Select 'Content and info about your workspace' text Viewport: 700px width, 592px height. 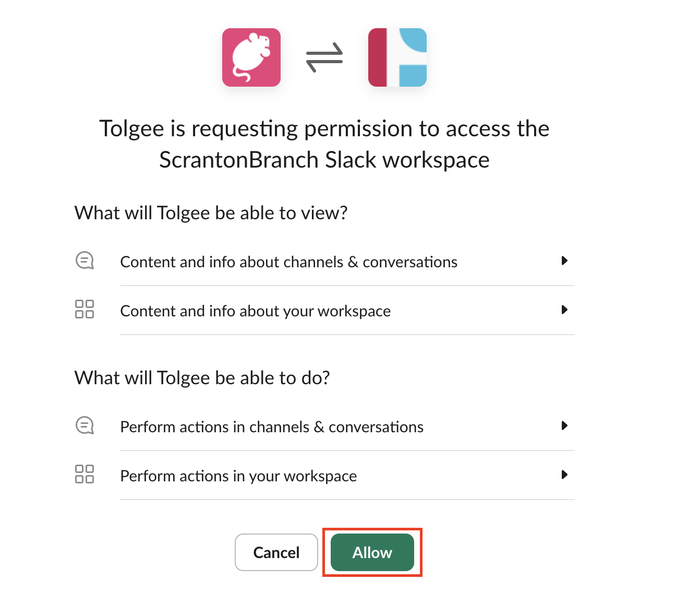coord(255,311)
